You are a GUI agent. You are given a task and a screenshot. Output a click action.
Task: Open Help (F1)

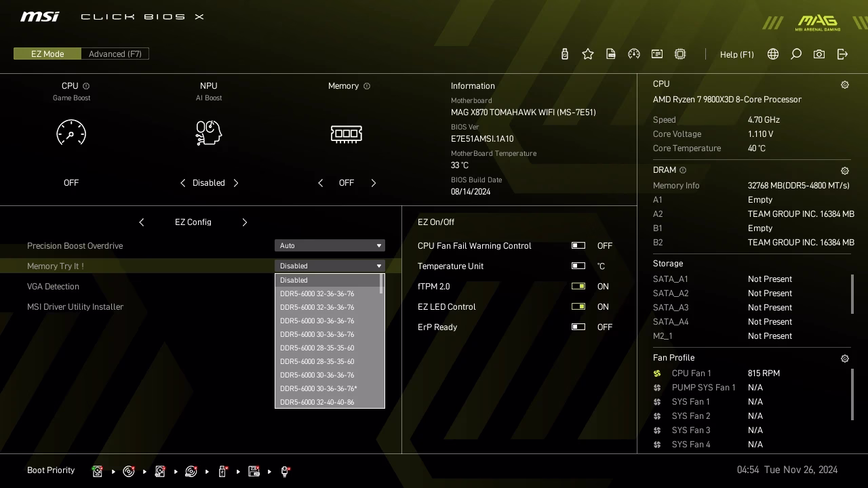[737, 54]
